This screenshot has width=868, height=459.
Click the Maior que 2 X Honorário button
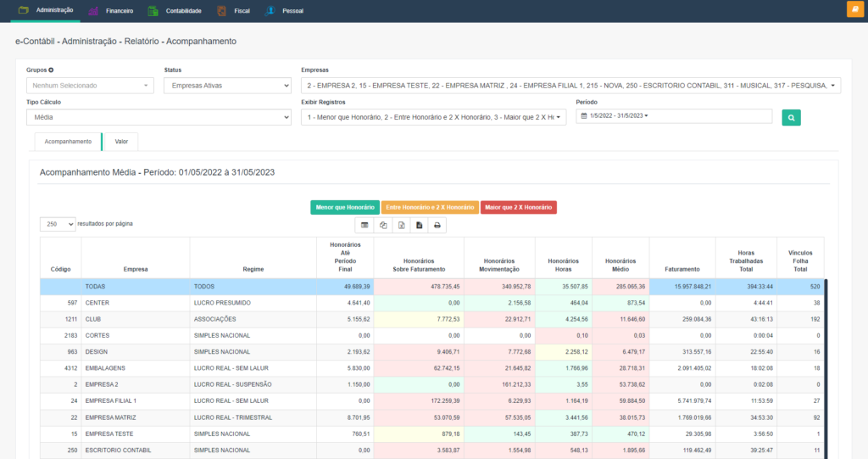pyautogui.click(x=519, y=207)
